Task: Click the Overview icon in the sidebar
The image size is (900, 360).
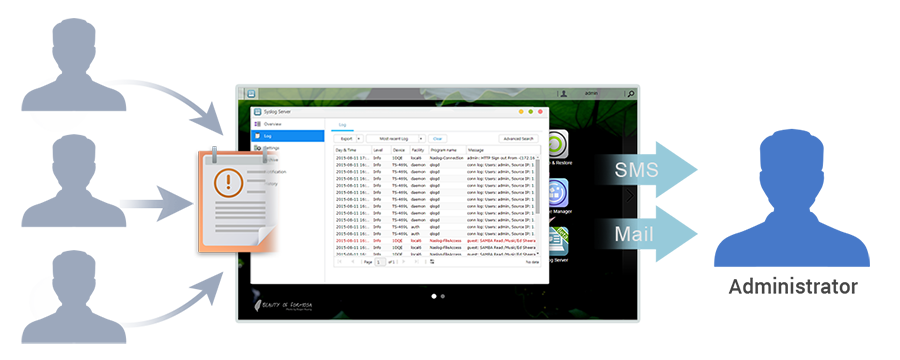Action: click(257, 124)
